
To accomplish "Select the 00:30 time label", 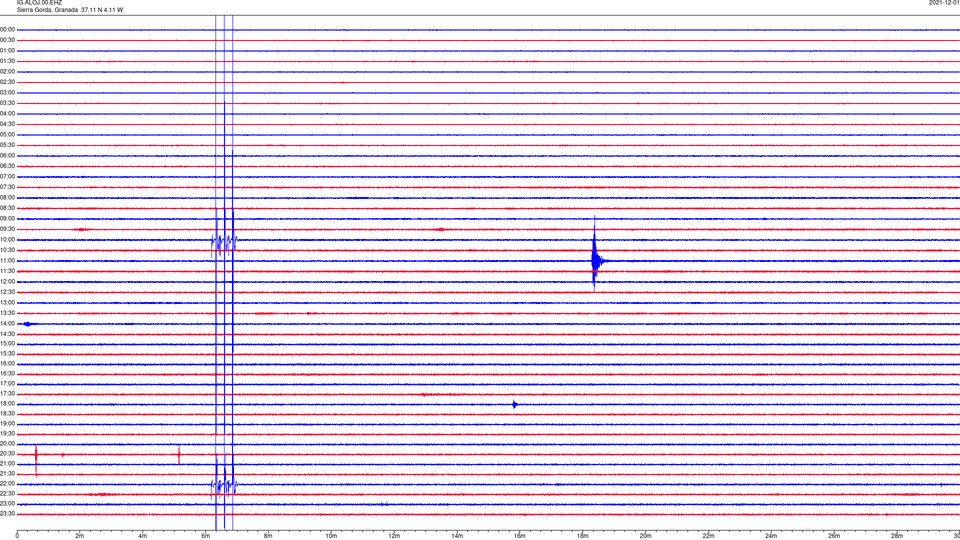I will click(x=7, y=40).
